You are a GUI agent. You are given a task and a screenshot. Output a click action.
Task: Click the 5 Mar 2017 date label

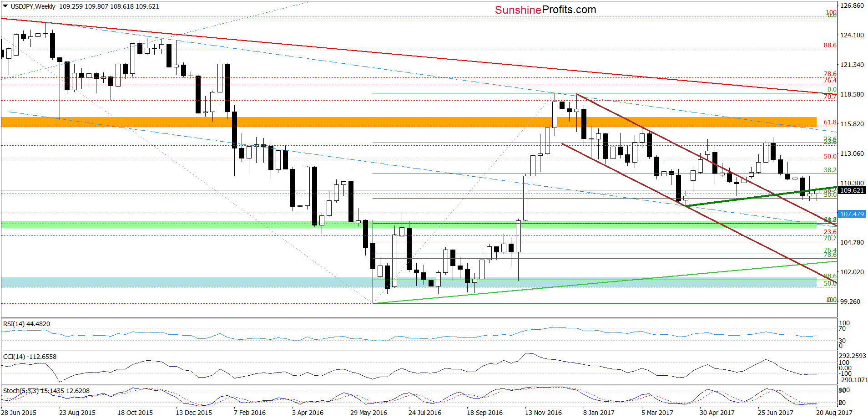click(x=657, y=413)
